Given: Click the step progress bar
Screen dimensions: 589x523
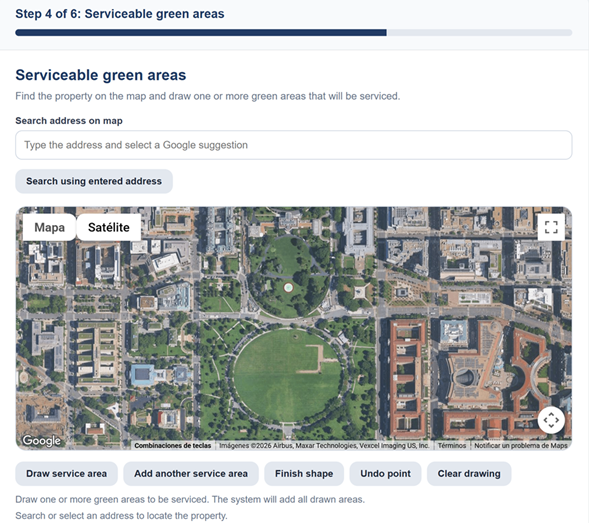Looking at the screenshot, I should tap(294, 33).
